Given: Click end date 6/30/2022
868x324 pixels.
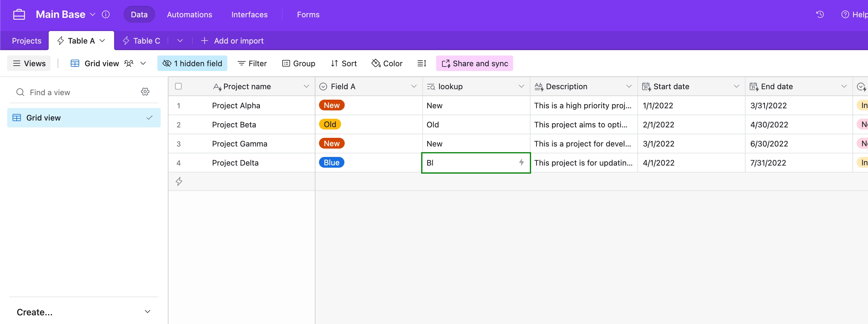Looking at the screenshot, I should click(x=769, y=144).
